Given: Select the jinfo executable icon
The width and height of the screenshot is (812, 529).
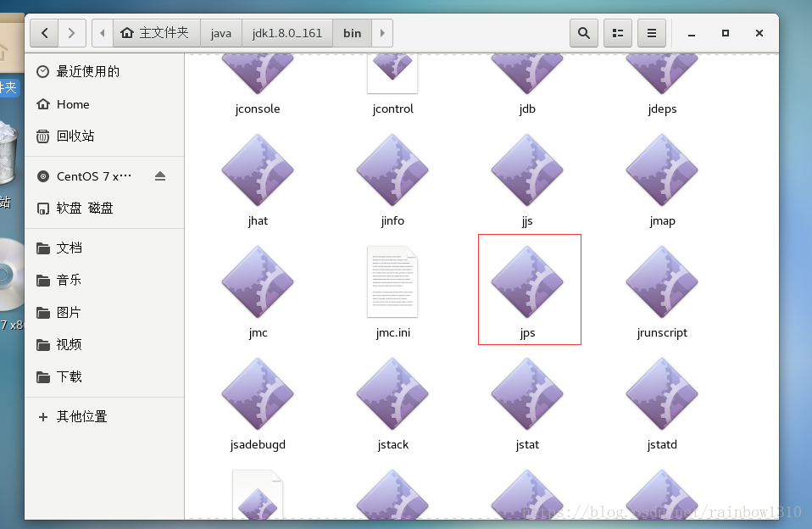Looking at the screenshot, I should click(392, 170).
